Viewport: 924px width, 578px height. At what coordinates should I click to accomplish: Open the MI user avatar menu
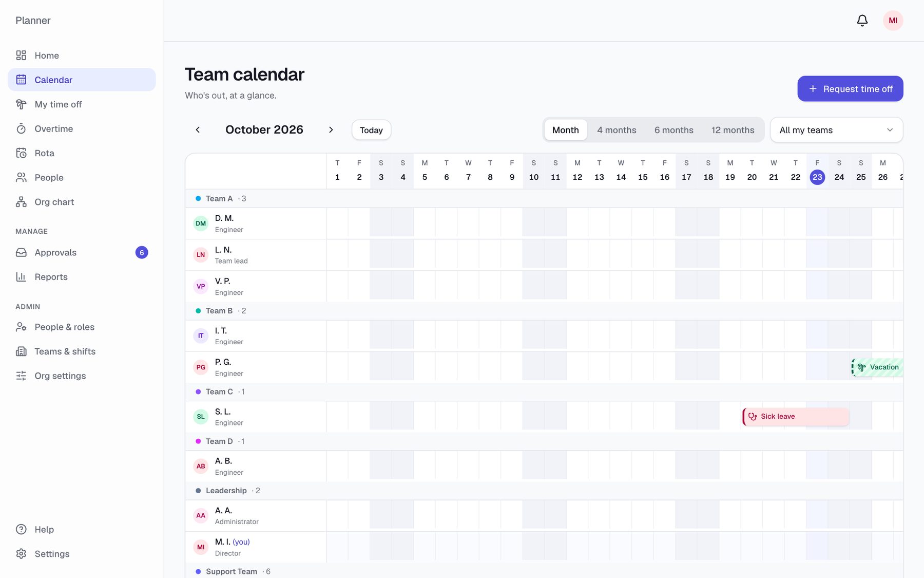point(893,21)
